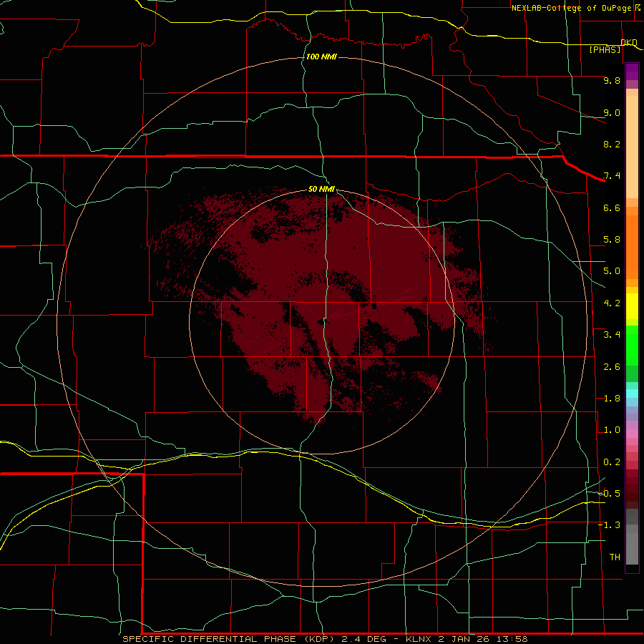Click the 1.0 value on the color scale
The image size is (644, 644).
click(612, 430)
